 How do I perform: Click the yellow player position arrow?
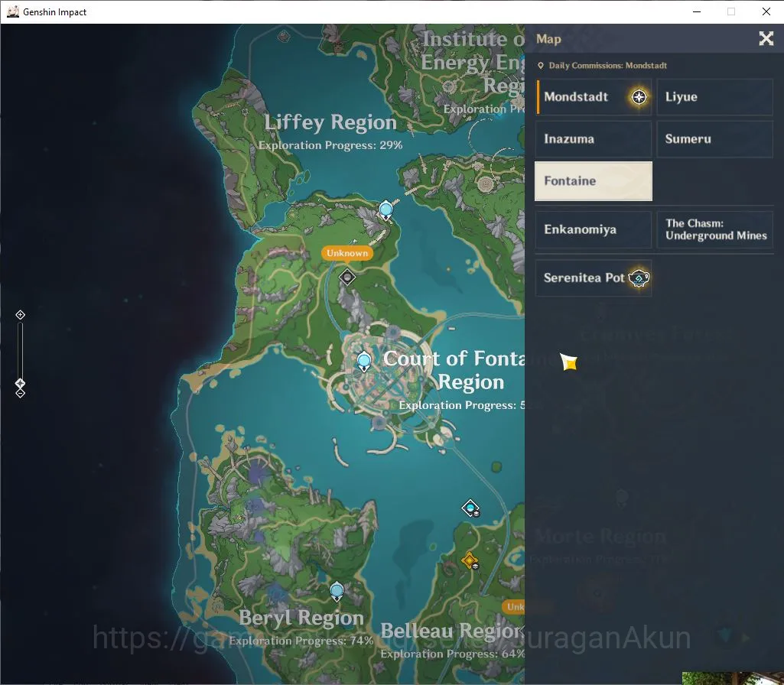[569, 362]
